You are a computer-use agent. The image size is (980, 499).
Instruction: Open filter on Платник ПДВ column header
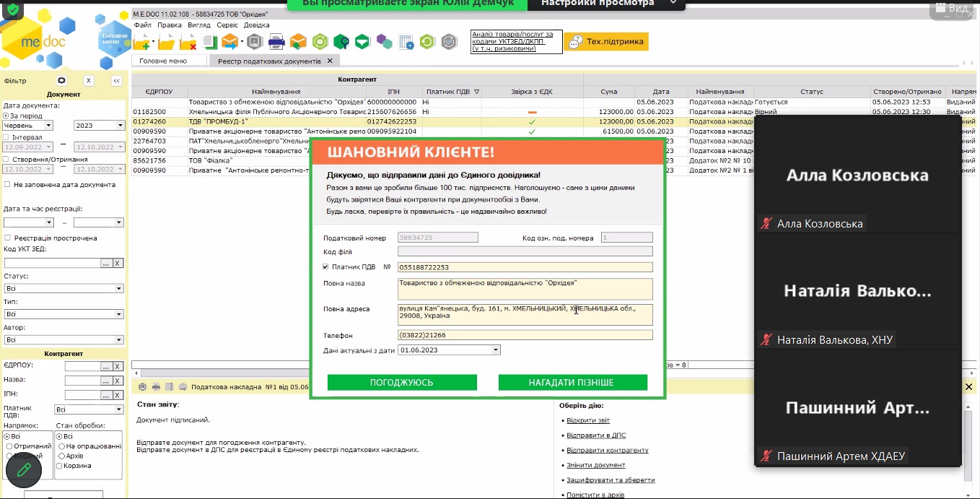[476, 92]
